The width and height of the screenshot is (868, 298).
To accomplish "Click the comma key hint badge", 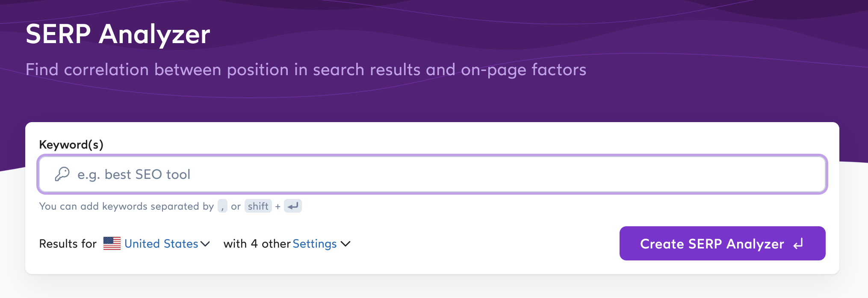I will tap(222, 206).
